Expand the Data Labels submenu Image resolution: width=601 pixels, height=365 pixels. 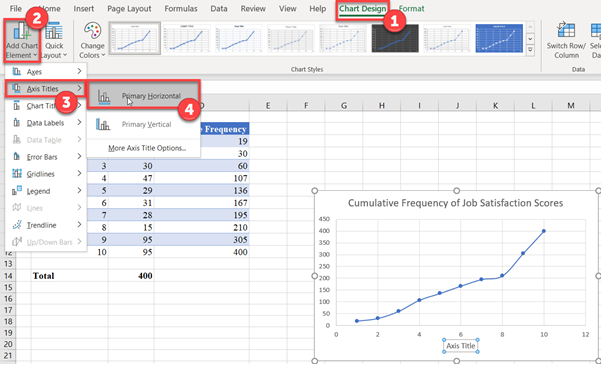46,123
